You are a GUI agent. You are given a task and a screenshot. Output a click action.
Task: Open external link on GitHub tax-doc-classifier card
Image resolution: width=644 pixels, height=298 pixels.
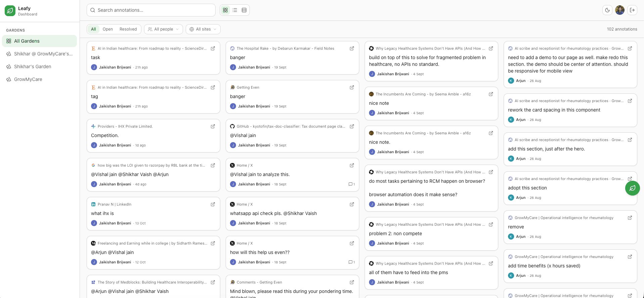click(x=352, y=126)
